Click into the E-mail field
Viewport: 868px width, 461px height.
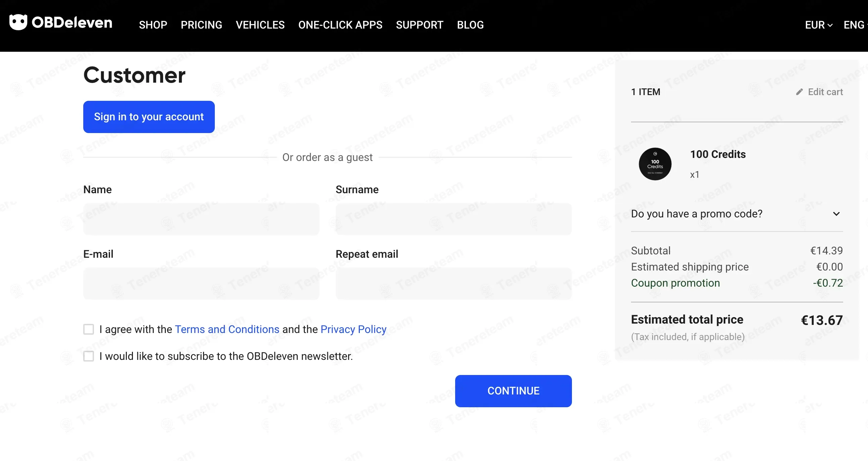pos(201,283)
